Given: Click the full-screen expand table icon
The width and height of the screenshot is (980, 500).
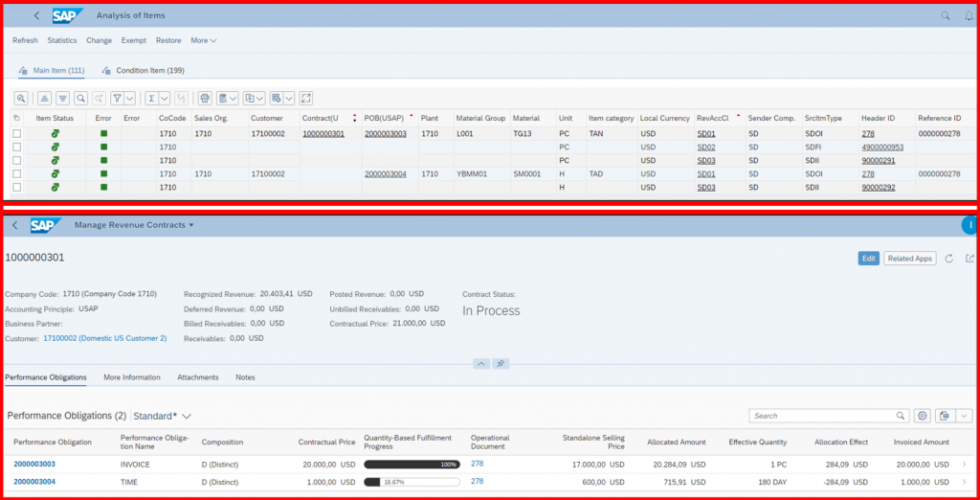Looking at the screenshot, I should pos(305,98).
